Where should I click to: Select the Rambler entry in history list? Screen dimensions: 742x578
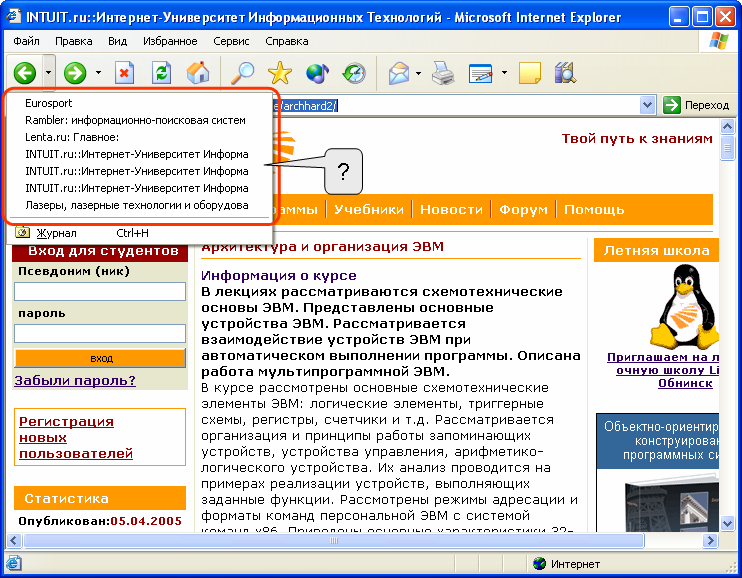140,120
